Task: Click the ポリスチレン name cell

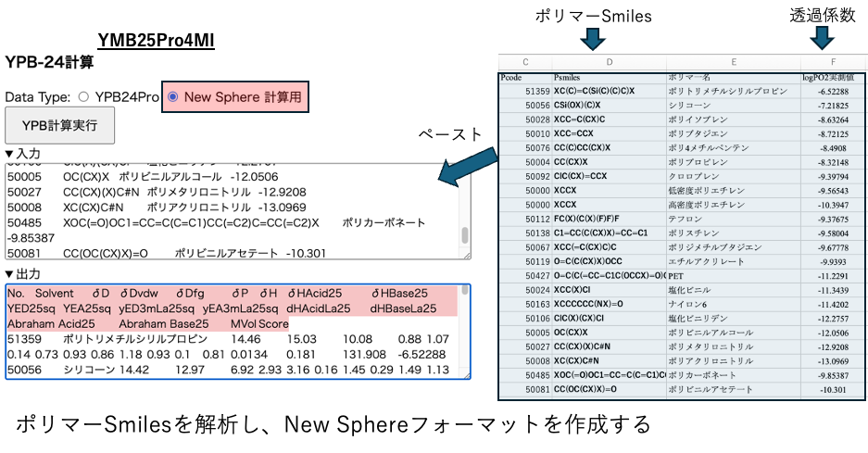Action: click(x=734, y=233)
